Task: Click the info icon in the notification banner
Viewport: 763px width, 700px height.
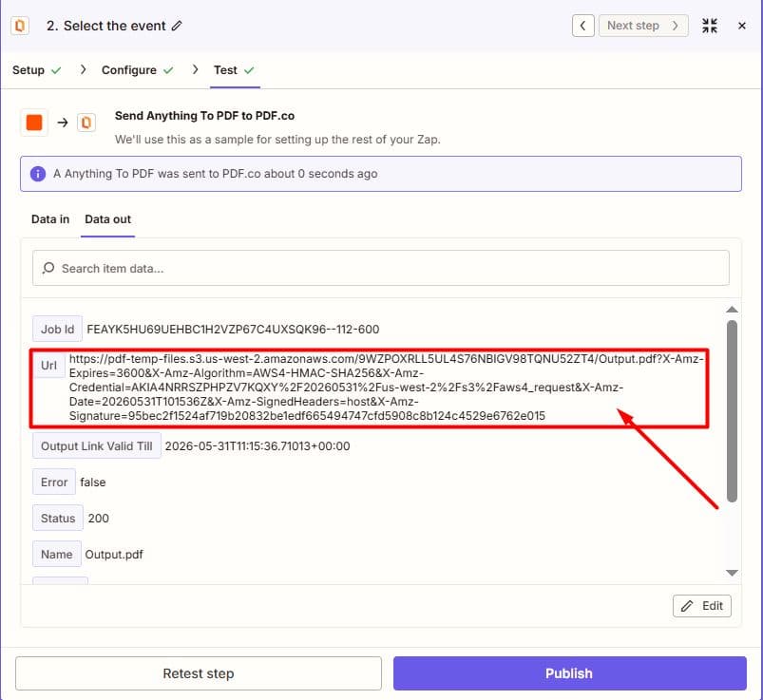Action: click(38, 174)
